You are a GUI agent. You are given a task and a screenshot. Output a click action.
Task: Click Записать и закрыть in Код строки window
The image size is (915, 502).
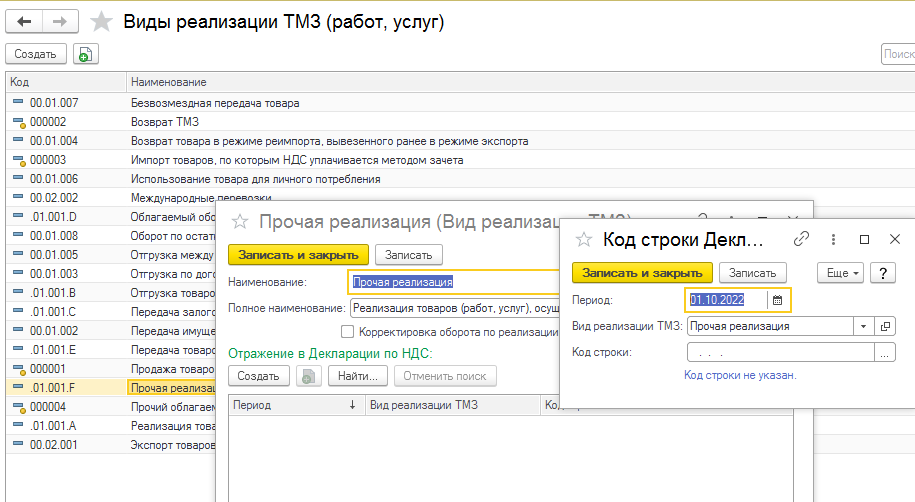point(642,273)
